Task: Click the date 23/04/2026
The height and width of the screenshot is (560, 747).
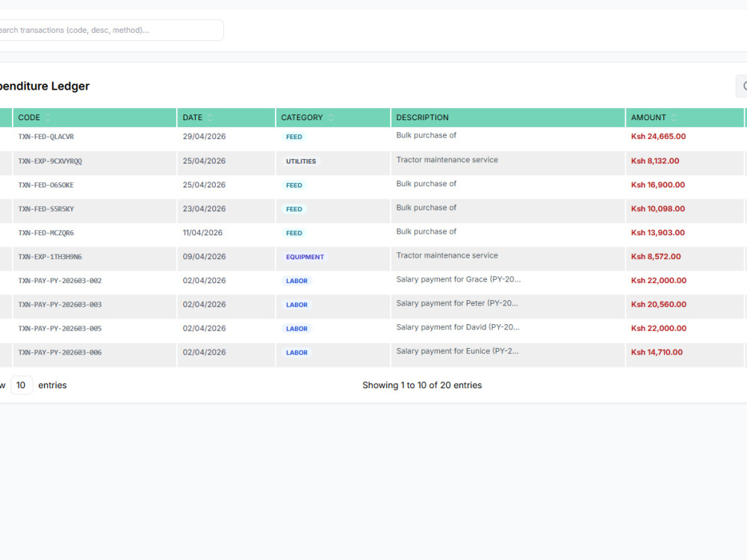Action: tap(205, 209)
